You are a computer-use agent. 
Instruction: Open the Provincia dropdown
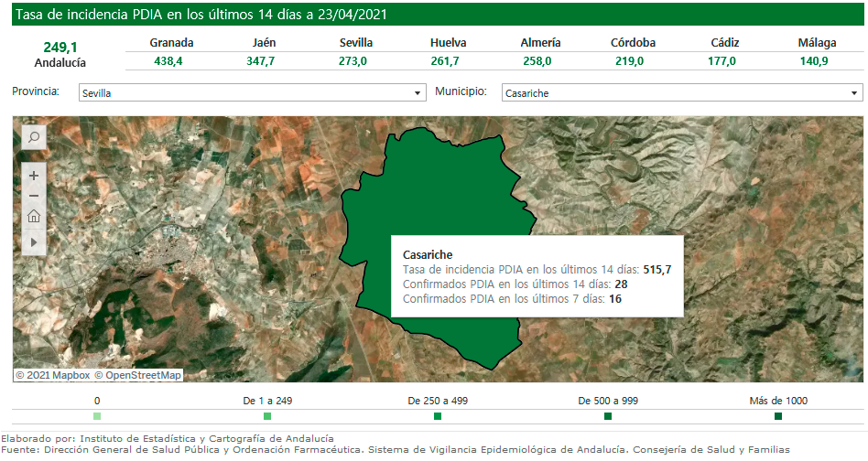pyautogui.click(x=252, y=93)
